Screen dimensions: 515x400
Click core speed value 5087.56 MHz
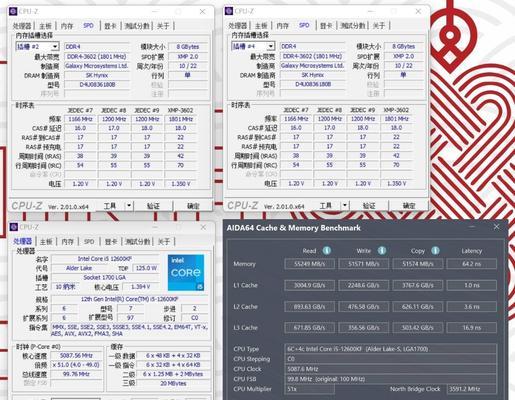(76, 356)
